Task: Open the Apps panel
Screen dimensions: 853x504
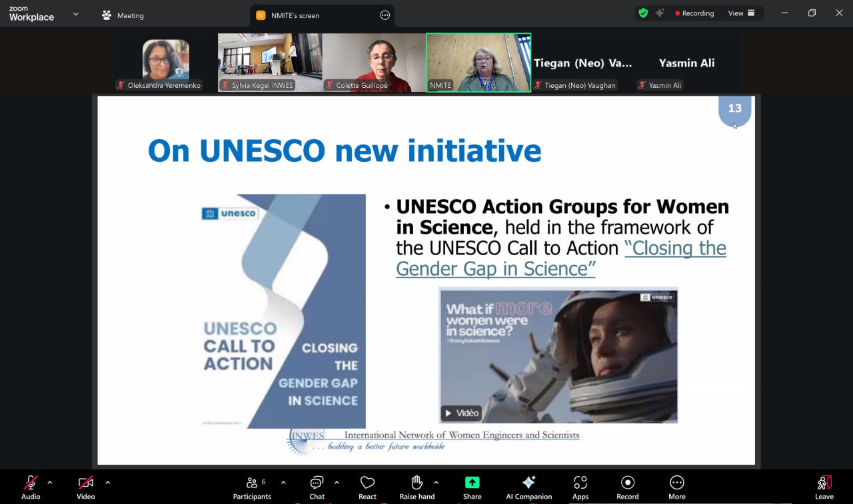Action: tap(580, 487)
